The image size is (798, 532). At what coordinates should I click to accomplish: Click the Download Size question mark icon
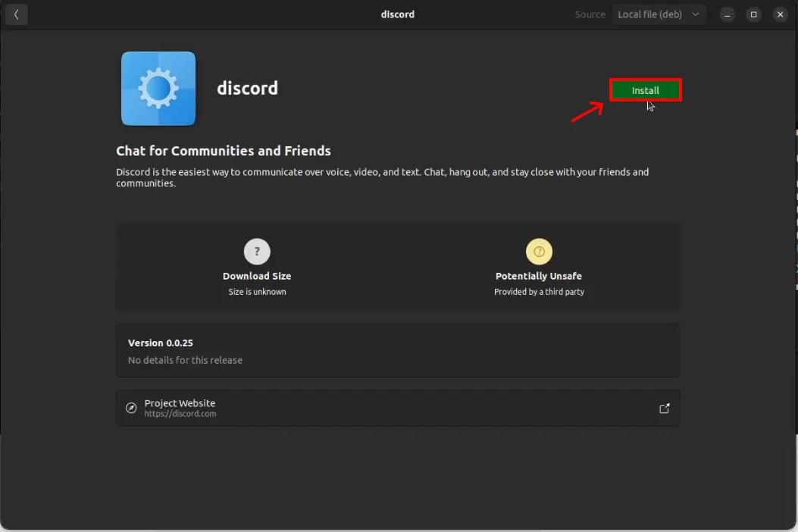pyautogui.click(x=257, y=252)
